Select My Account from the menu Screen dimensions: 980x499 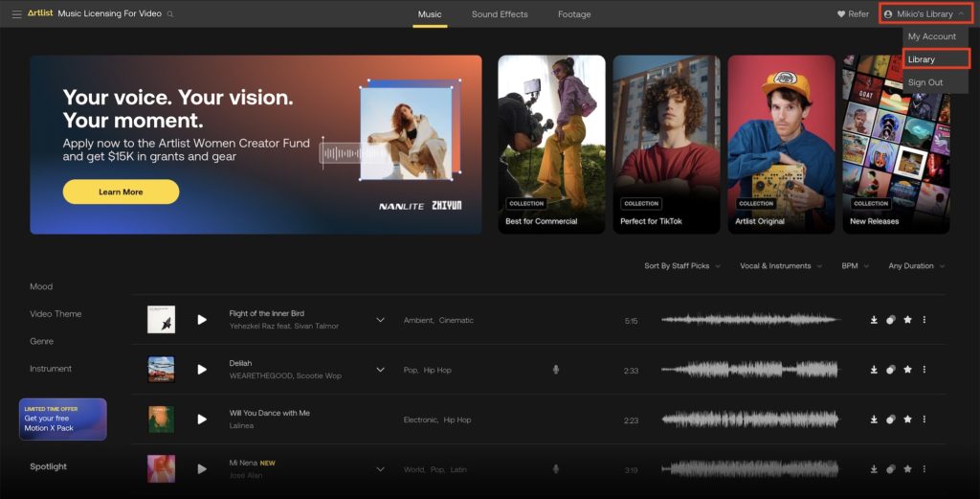[x=932, y=36]
